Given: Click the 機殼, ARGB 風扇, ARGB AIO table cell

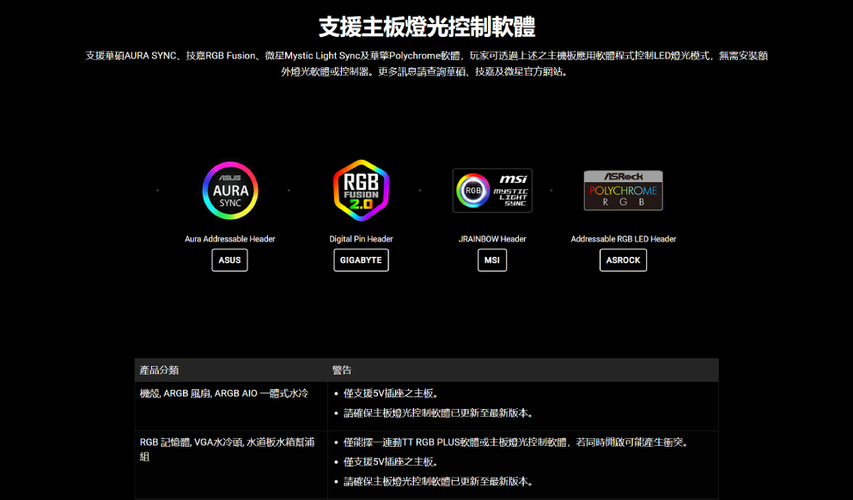Looking at the screenshot, I should [231, 406].
